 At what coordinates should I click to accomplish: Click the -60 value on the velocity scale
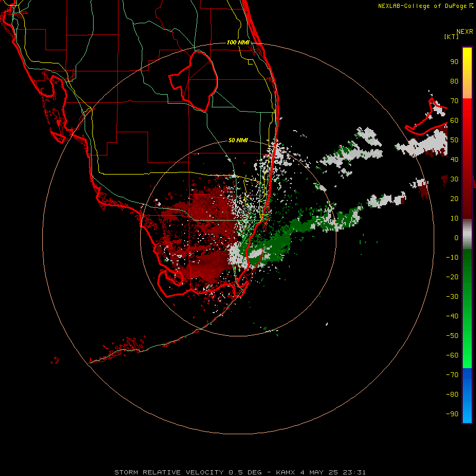pos(452,355)
